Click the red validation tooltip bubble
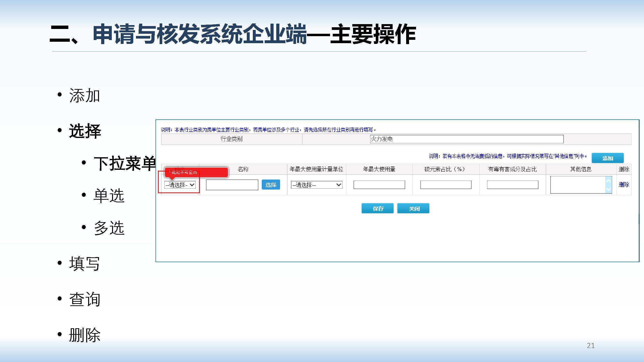 [x=197, y=172]
